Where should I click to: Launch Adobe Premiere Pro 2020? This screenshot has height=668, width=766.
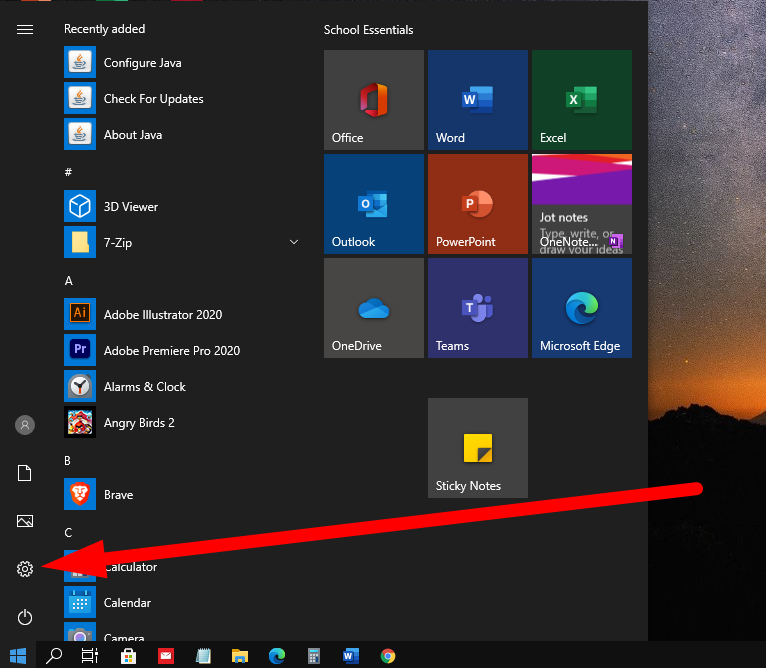click(183, 350)
